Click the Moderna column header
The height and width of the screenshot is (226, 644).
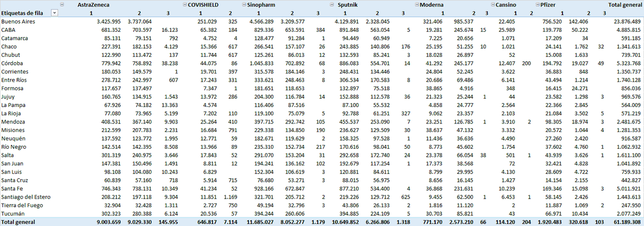433,4
